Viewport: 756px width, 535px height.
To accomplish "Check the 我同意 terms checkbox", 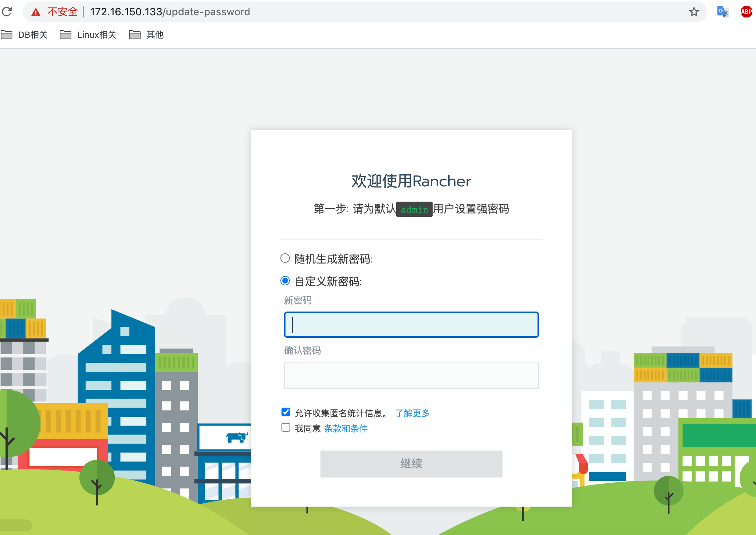I will click(x=286, y=427).
